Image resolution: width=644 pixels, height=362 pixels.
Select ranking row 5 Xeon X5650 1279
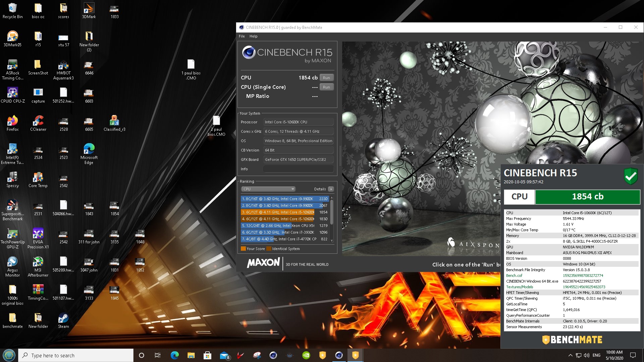pyautogui.click(x=285, y=226)
